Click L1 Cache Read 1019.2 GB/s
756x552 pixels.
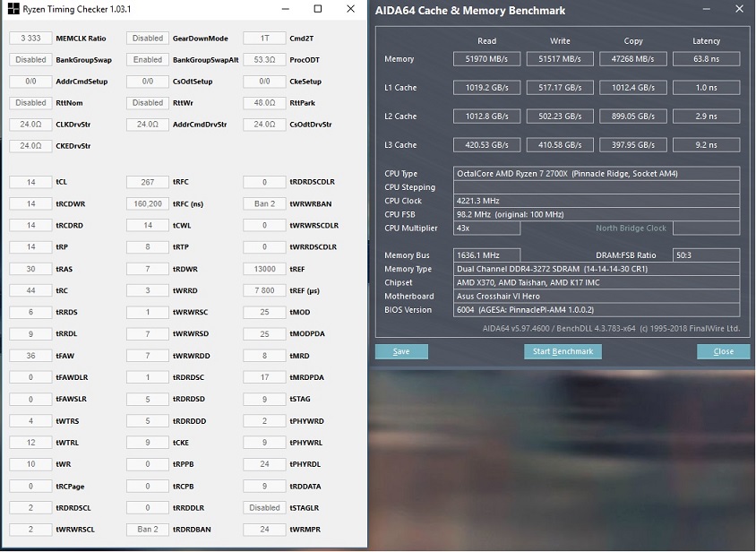[x=486, y=87]
